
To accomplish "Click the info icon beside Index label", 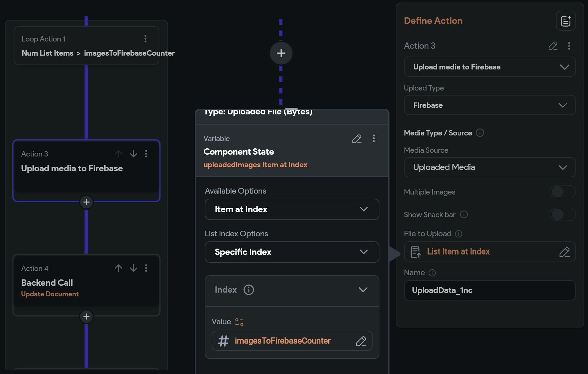I will pos(248,289).
